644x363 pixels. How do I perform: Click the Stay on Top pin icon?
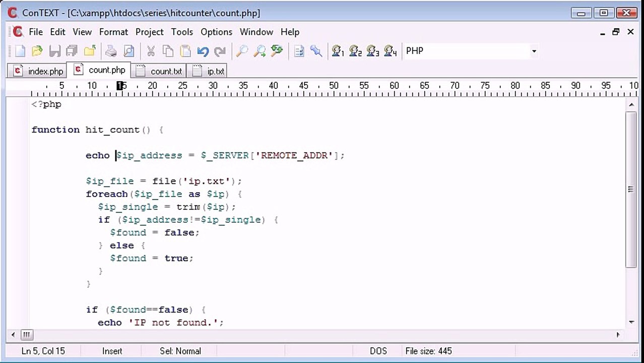coord(316,51)
